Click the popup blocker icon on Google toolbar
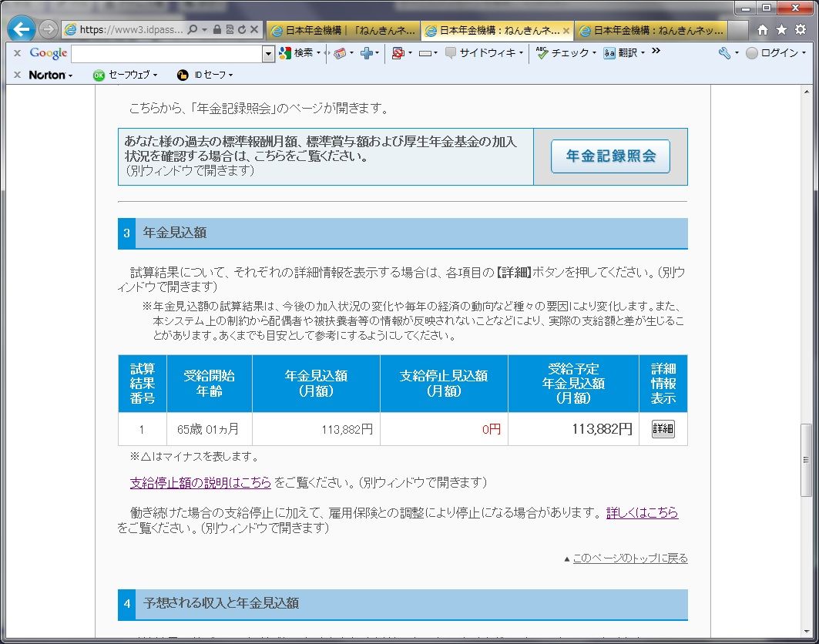The image size is (819, 644). tap(398, 52)
